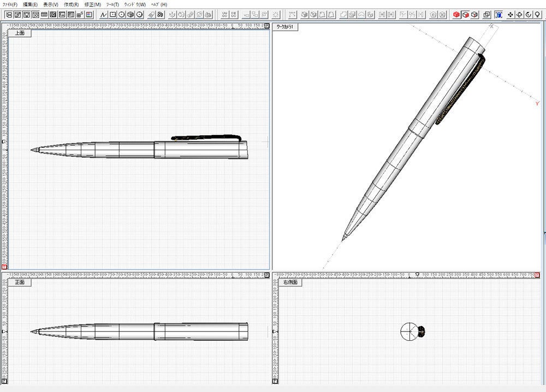Open the 表示(V) dropdown menu

(51, 4)
